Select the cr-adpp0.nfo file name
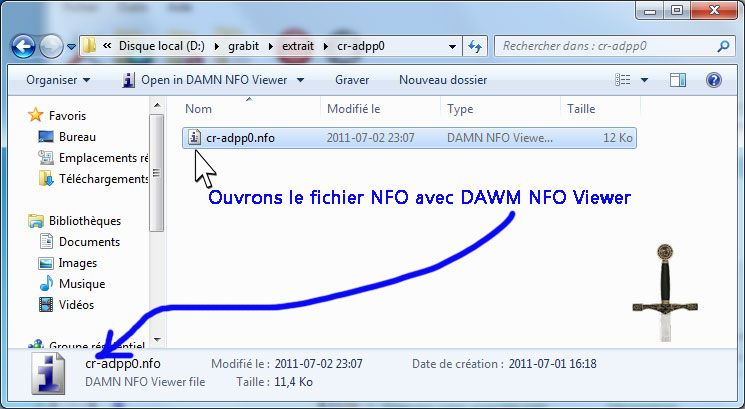 [240, 138]
